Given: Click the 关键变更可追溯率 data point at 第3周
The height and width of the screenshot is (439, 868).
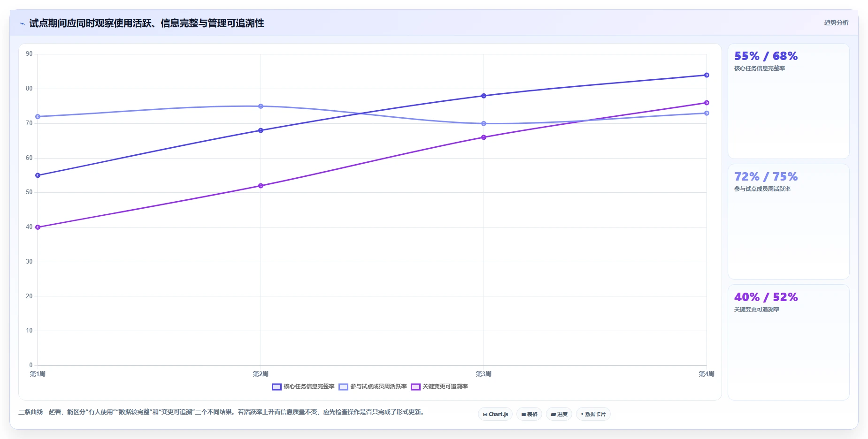Looking at the screenshot, I should 484,137.
